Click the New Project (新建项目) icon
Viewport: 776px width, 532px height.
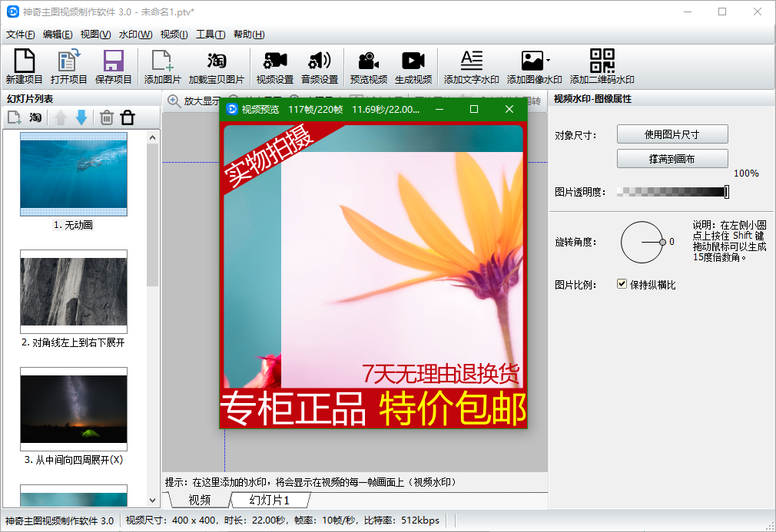coord(24,67)
